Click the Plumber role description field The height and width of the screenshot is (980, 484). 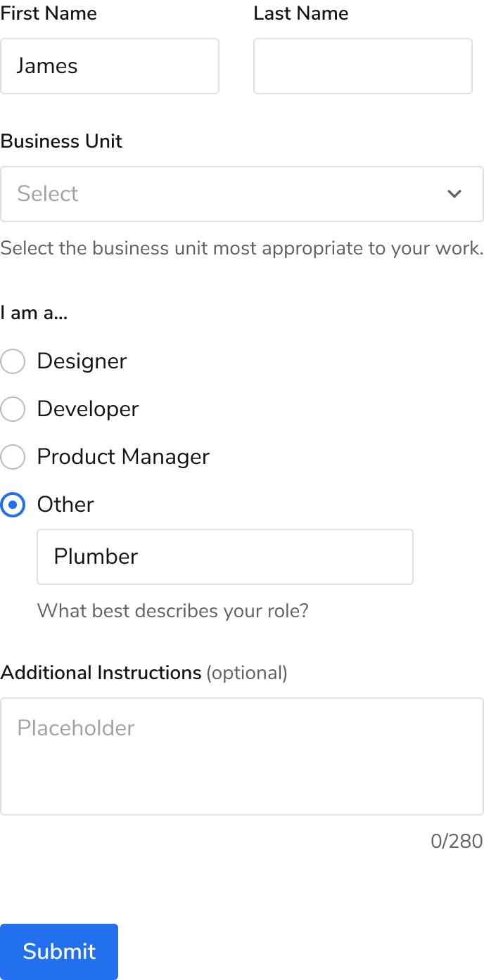pos(224,557)
